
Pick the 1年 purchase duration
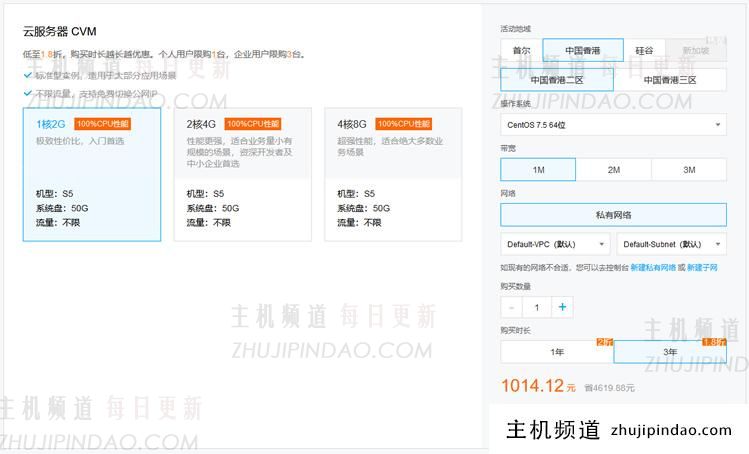557,352
